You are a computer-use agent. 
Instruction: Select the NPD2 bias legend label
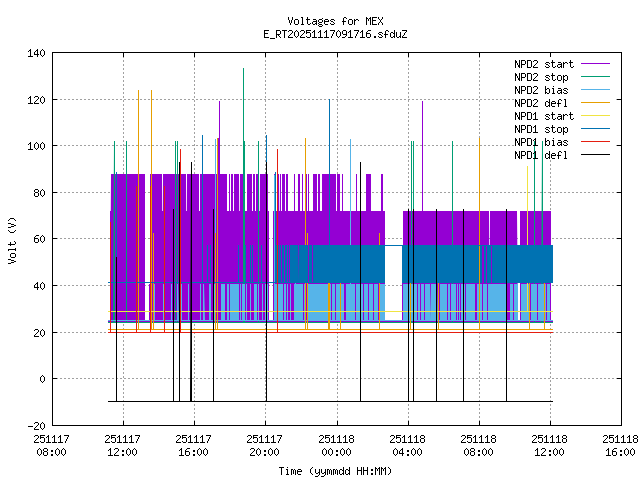click(x=541, y=90)
